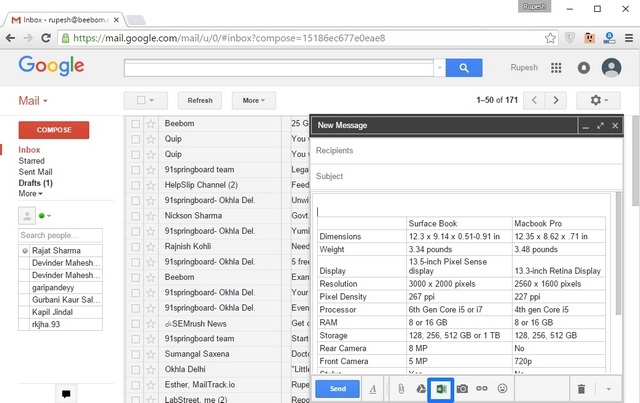640x403 pixels.
Task: Click the green spreadsheet icon in compose toolbar
Action: (441, 389)
